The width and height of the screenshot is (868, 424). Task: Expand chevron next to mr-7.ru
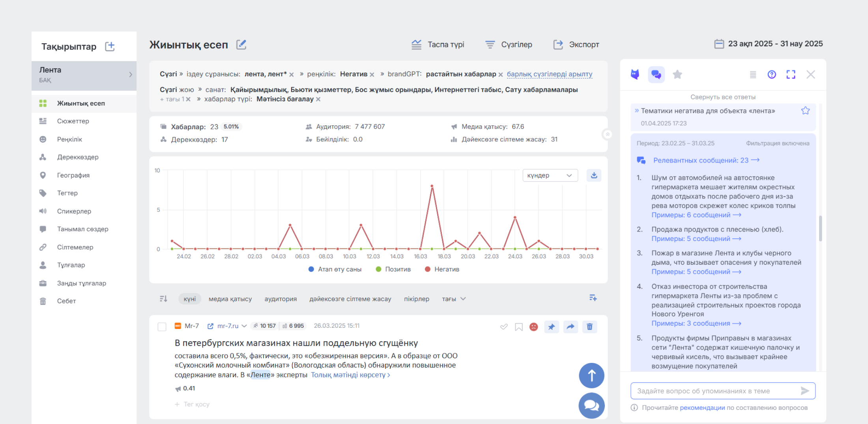coord(244,326)
